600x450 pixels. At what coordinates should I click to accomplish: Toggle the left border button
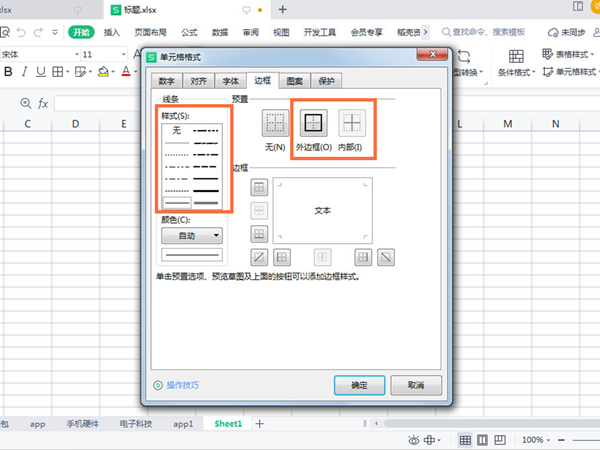[x=282, y=257]
